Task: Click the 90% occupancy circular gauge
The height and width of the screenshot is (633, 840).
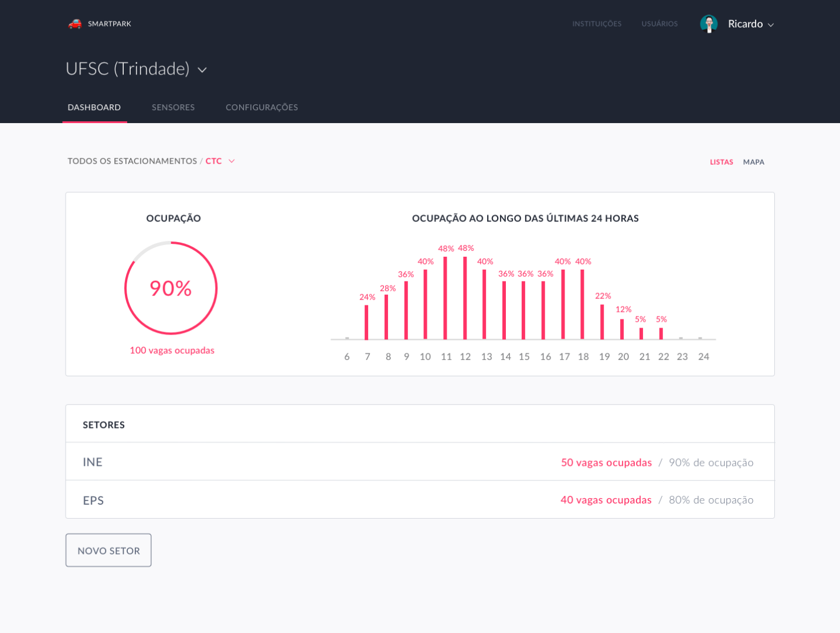Action: pyautogui.click(x=171, y=288)
